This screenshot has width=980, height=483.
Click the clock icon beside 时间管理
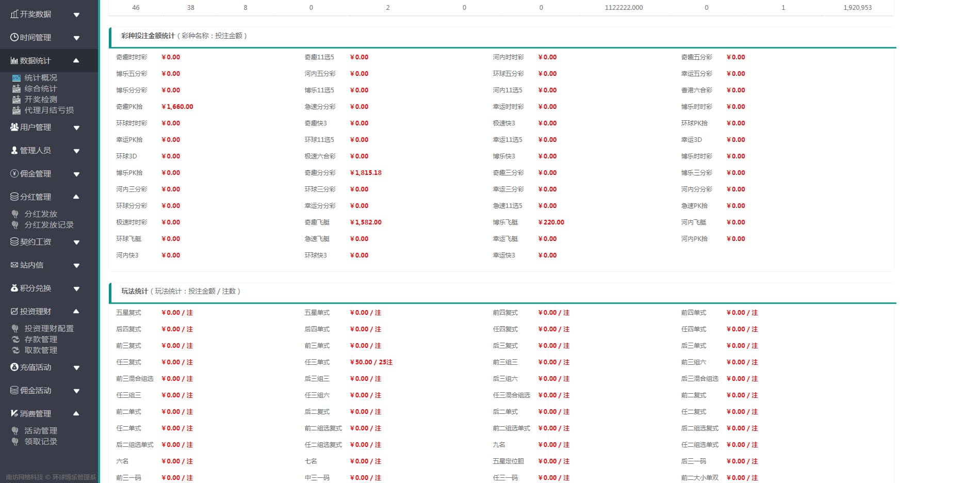tap(14, 37)
